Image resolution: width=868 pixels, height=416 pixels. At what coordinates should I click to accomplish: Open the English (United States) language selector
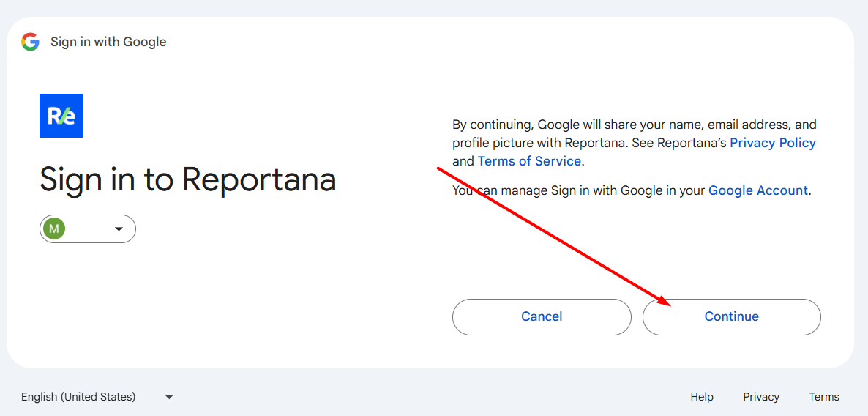point(78,397)
